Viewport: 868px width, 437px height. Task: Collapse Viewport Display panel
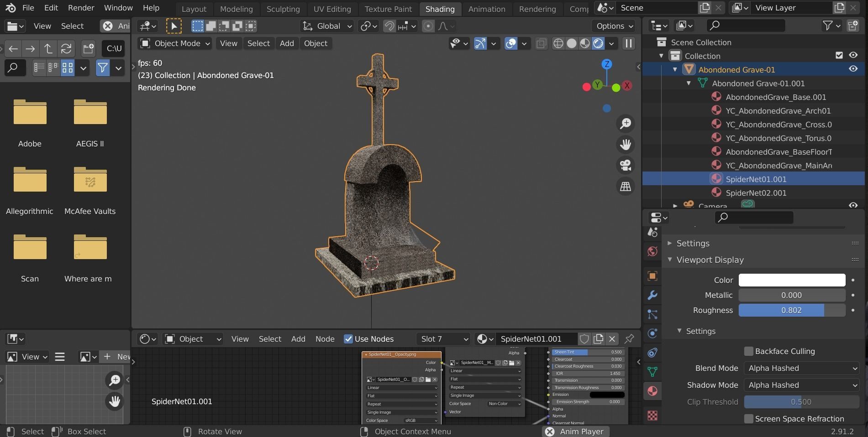coord(670,260)
